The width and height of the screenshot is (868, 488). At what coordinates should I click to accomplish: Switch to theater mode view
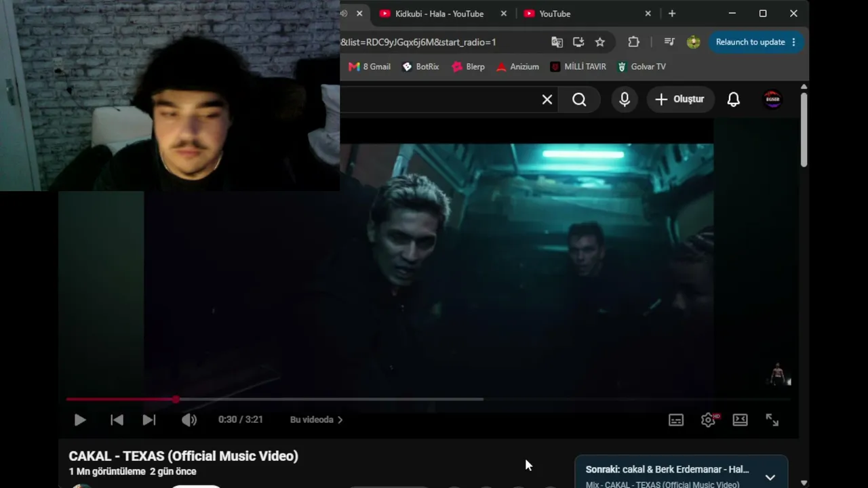[x=741, y=420]
